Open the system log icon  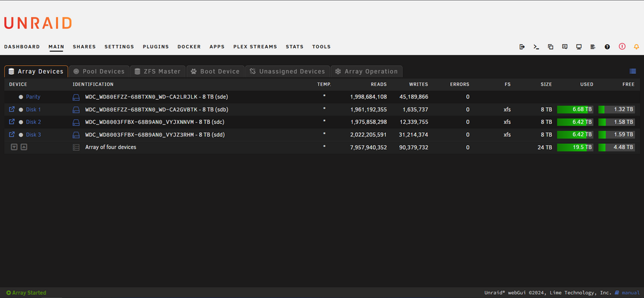point(592,47)
